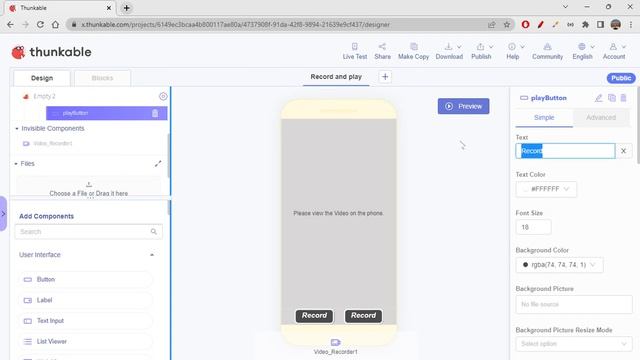Open the Background Picture Resize Mode dropdown
Image resolution: width=640 pixels, height=360 pixels.
[574, 344]
